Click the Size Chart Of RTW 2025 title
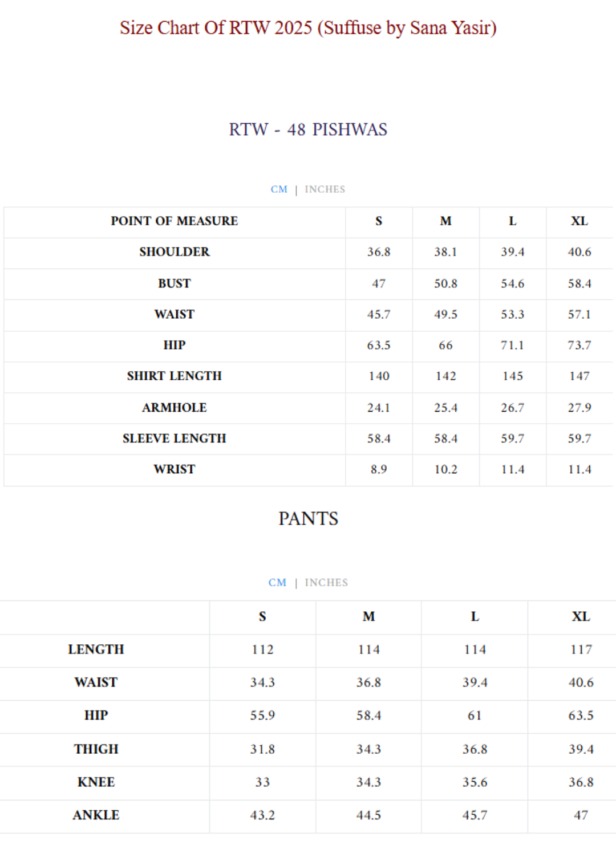616x845 pixels. pos(308,27)
